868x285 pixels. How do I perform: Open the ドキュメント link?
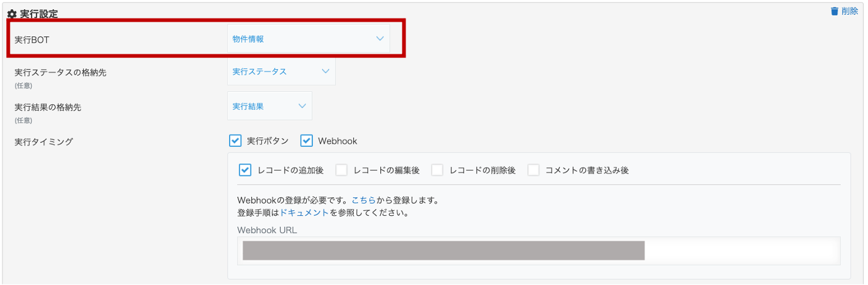coord(304,213)
